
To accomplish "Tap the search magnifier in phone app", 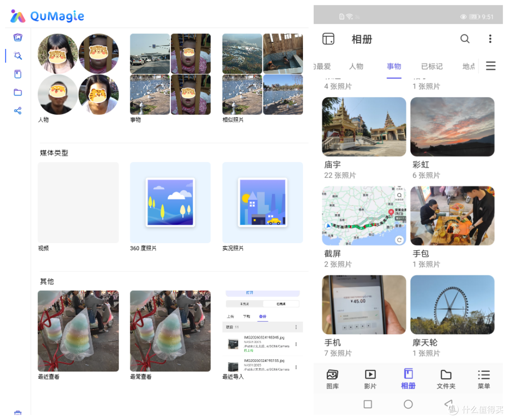I will point(465,39).
